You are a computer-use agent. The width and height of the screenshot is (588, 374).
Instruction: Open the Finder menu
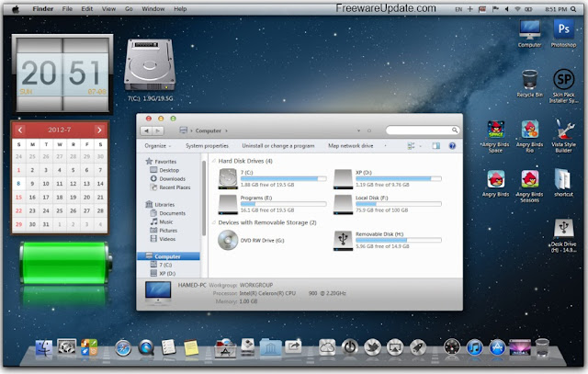[x=43, y=8]
